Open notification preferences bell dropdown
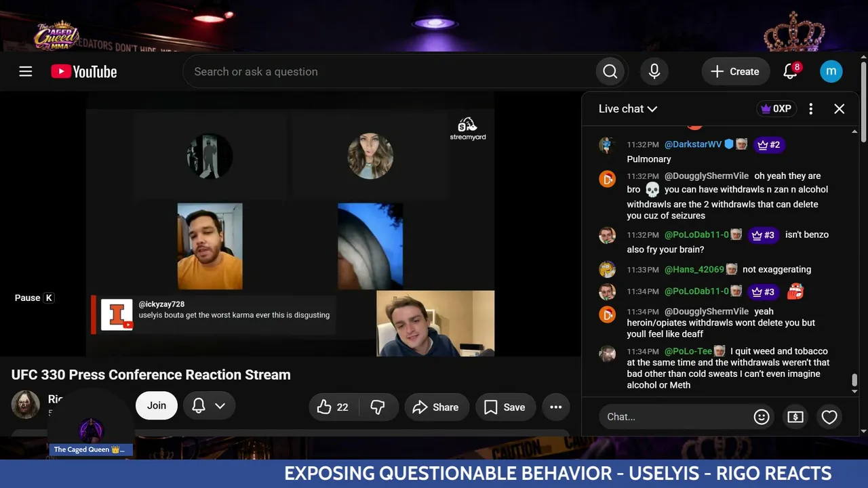The width and height of the screenshot is (868, 488). (x=209, y=405)
